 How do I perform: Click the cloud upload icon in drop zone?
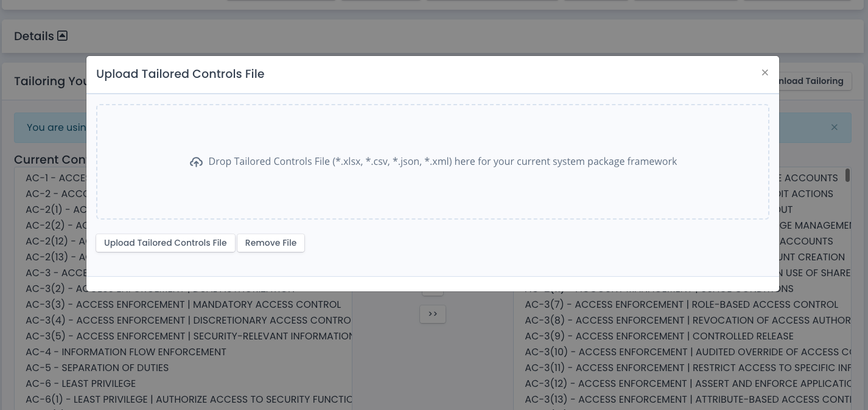click(x=196, y=162)
